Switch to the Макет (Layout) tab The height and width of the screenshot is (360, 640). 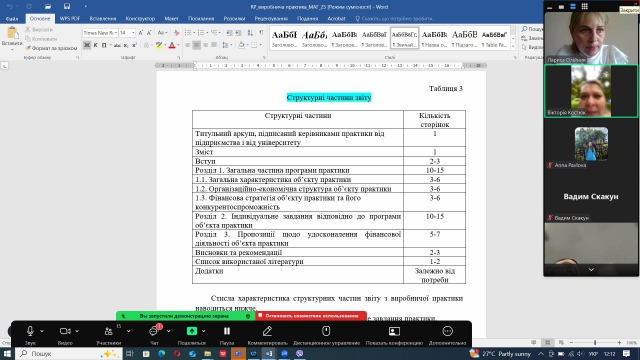tap(171, 18)
